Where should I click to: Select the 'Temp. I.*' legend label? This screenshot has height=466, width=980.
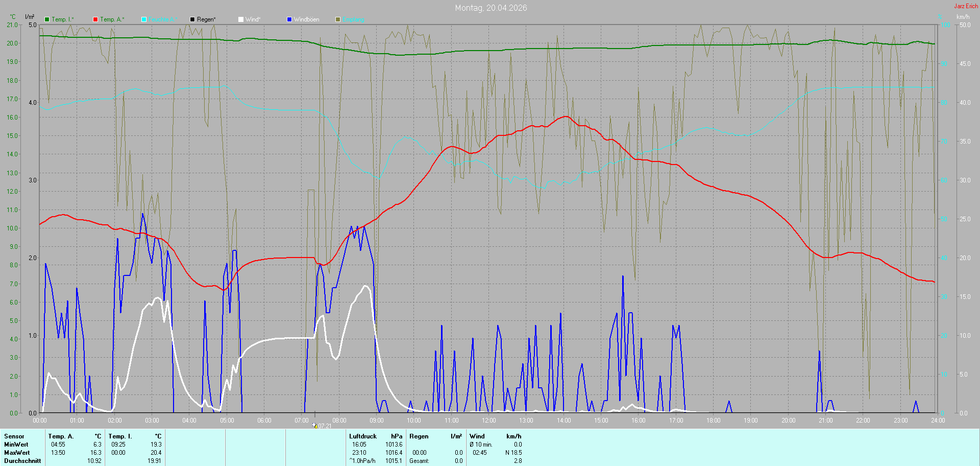pyautogui.click(x=63, y=19)
